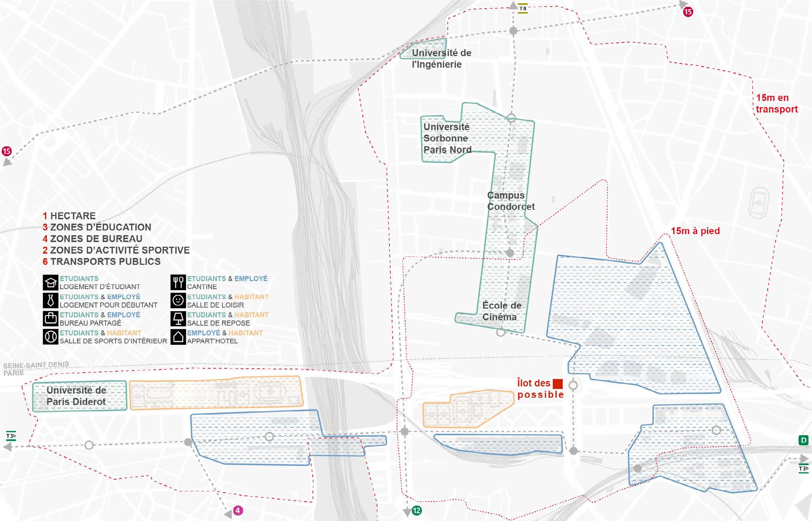Click the smiley face Salle de Loisir icon
The width and height of the screenshot is (812, 521).
178,301
